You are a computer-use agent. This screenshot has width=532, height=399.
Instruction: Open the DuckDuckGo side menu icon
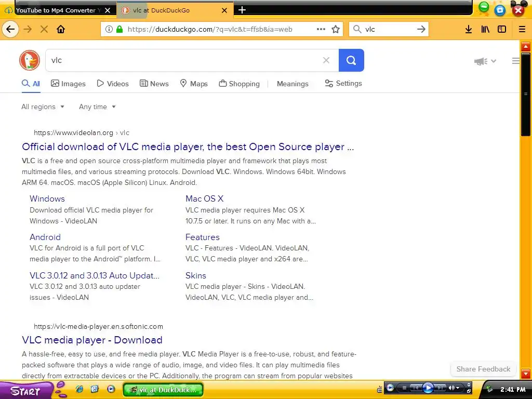coord(515,61)
